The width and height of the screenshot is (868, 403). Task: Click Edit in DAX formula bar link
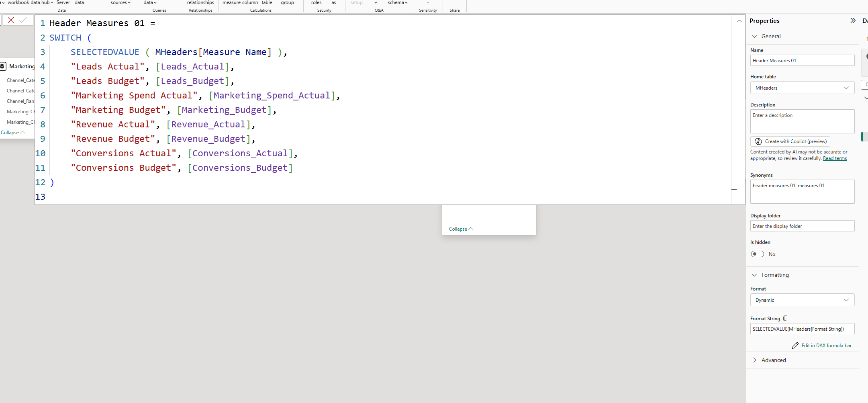tap(826, 346)
